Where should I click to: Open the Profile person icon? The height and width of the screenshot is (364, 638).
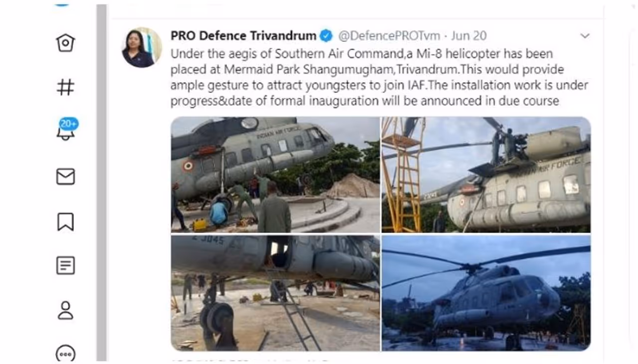pyautogui.click(x=65, y=310)
